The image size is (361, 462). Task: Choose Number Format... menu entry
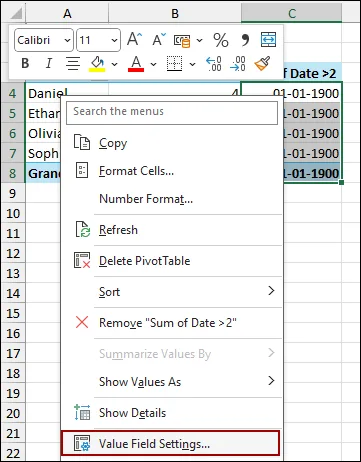pyautogui.click(x=172, y=199)
